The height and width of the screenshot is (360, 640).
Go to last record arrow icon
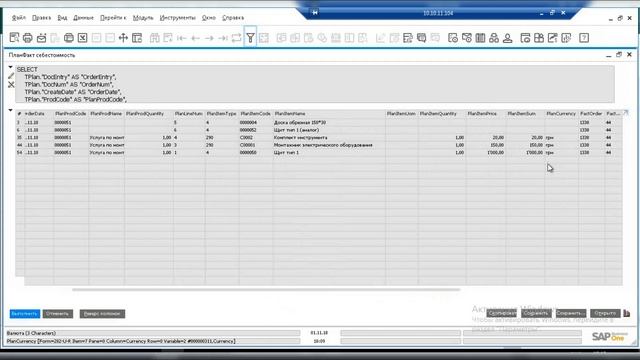pyautogui.click(x=223, y=38)
